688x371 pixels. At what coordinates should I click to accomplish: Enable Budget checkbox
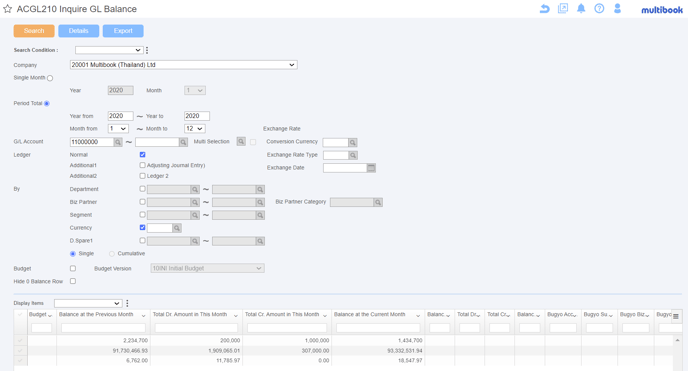coord(73,268)
